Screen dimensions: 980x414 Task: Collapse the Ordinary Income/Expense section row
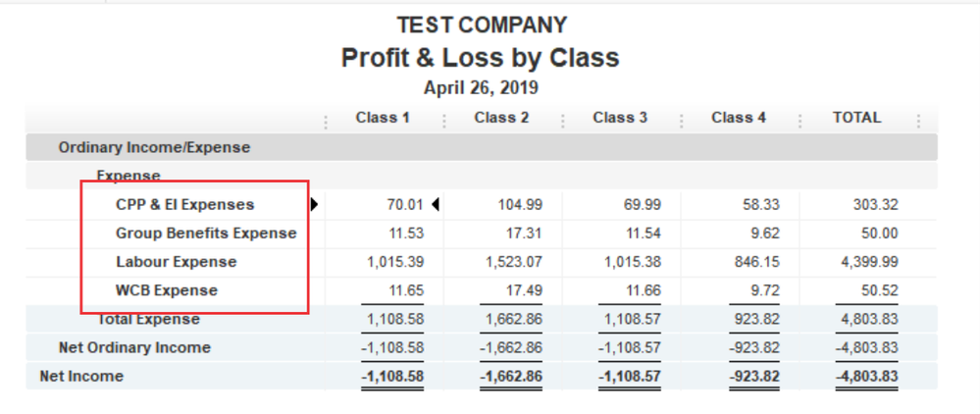(154, 148)
